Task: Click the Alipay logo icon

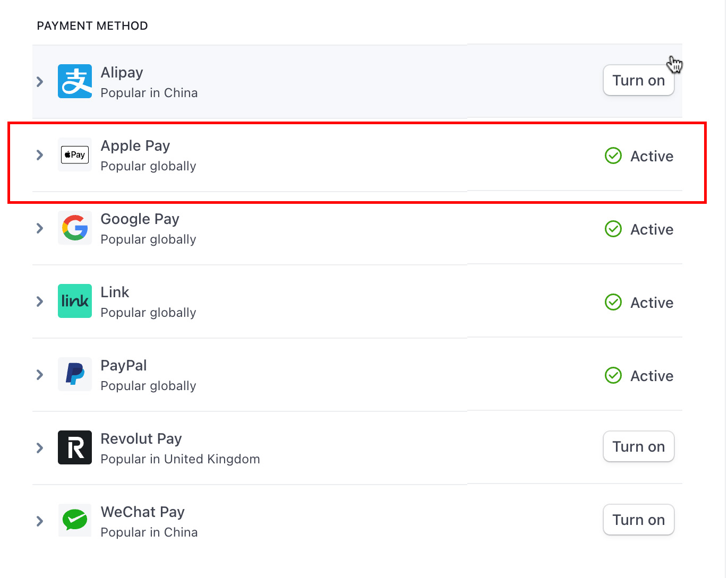Action: click(75, 81)
